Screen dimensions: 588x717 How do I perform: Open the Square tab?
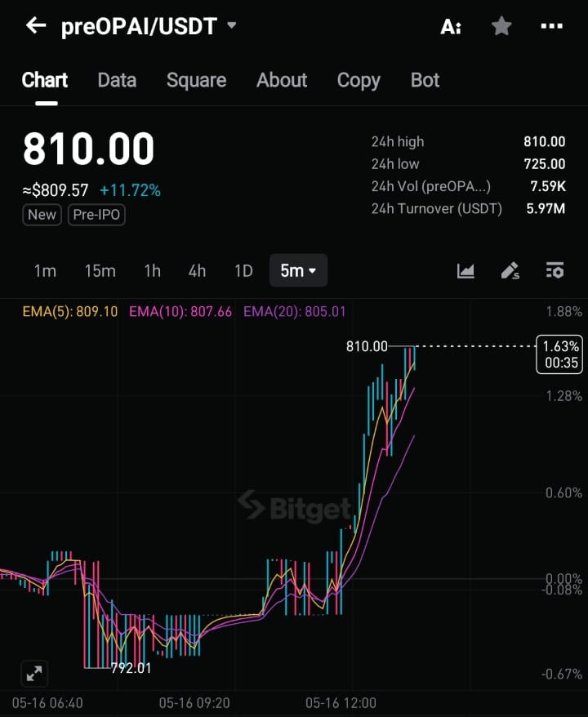(x=197, y=81)
